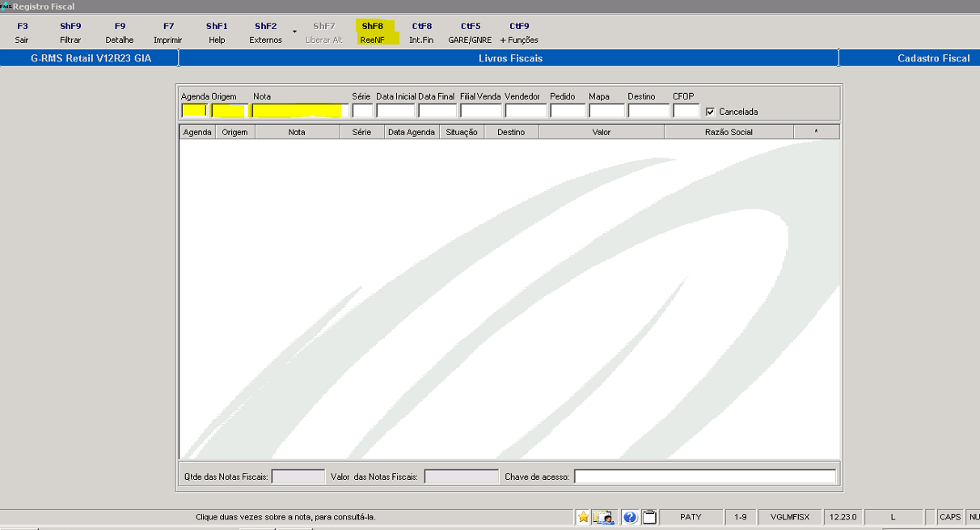This screenshot has width=980, height=530.
Task: Click the Situação column header
Action: 462,132
